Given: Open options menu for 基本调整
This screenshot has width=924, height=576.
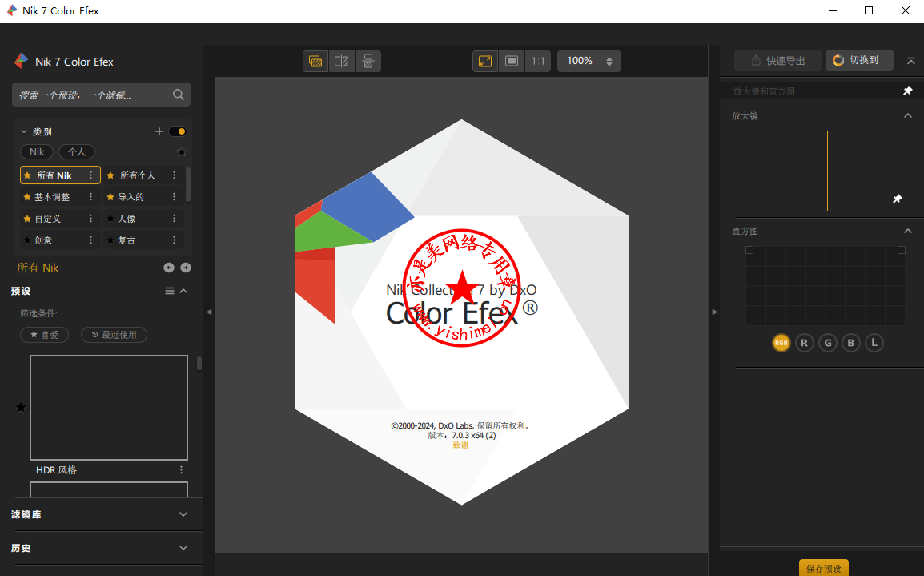Looking at the screenshot, I should [90, 197].
